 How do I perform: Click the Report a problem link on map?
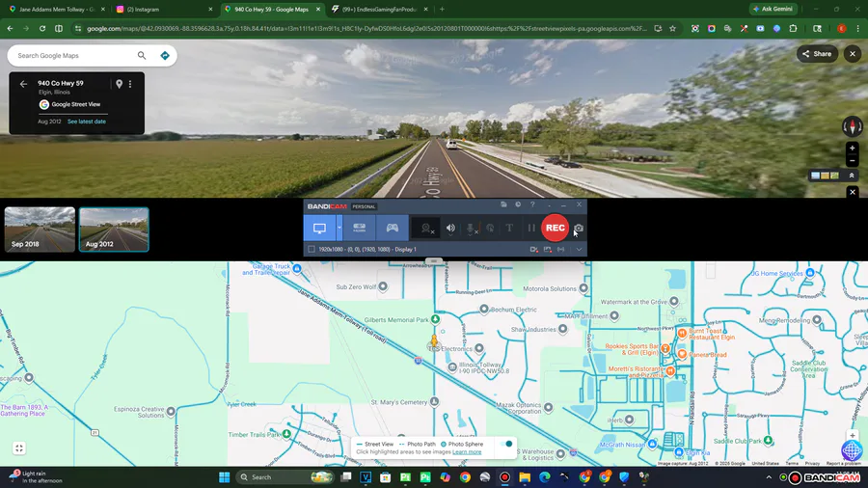click(x=844, y=463)
